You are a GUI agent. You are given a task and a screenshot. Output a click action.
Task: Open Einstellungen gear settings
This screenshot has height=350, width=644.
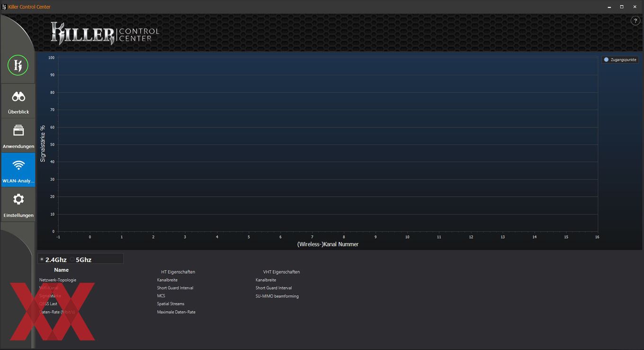pyautogui.click(x=18, y=204)
